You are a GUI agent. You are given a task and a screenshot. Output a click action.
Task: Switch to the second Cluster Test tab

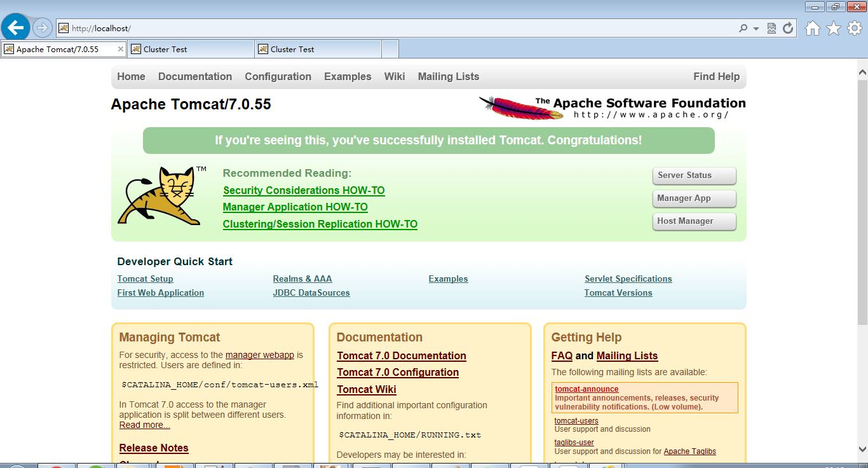[x=318, y=49]
